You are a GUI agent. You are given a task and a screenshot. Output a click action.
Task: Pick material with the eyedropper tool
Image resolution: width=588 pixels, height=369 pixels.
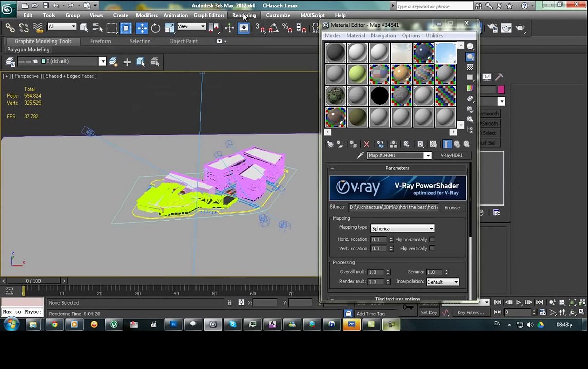click(360, 155)
